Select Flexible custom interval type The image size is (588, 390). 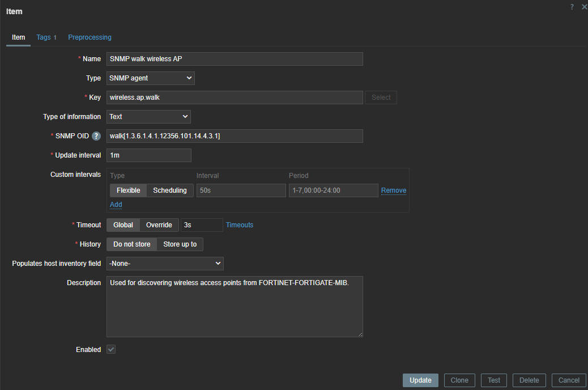[x=128, y=190]
